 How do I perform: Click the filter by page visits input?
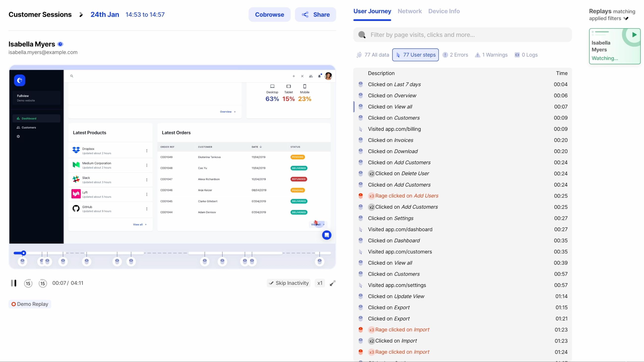pyautogui.click(x=450, y=35)
